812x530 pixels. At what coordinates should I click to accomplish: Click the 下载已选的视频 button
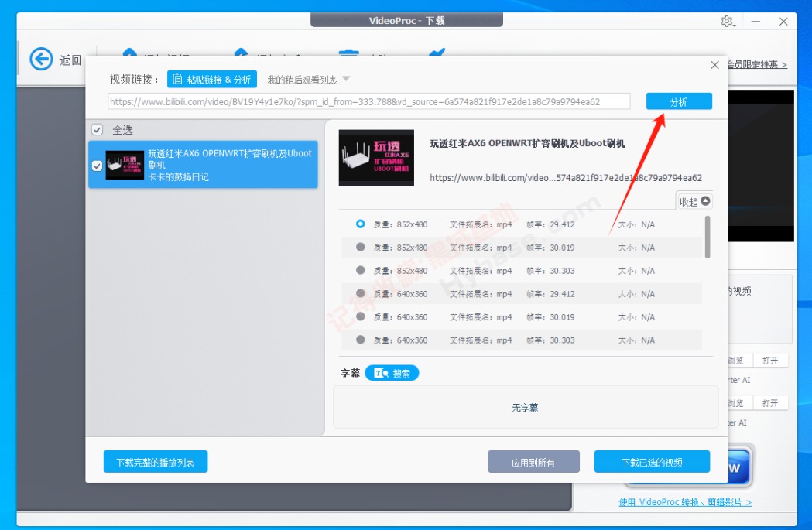[x=652, y=462]
